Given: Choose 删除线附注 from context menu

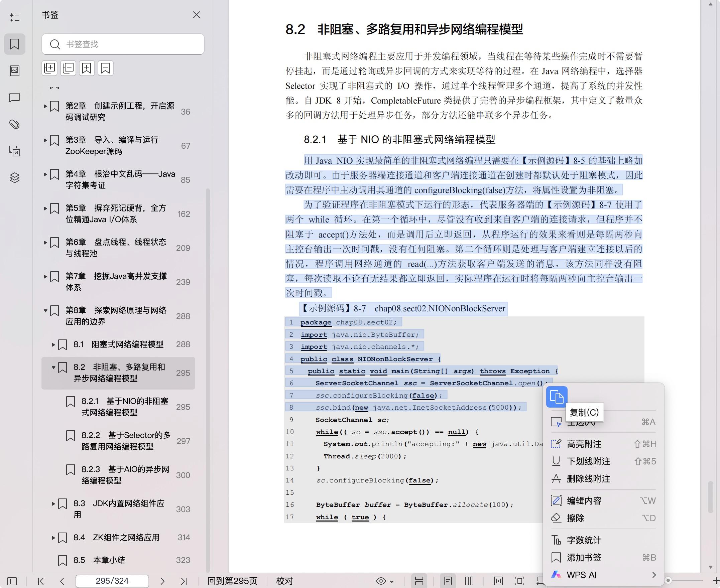Looking at the screenshot, I should coord(603,479).
